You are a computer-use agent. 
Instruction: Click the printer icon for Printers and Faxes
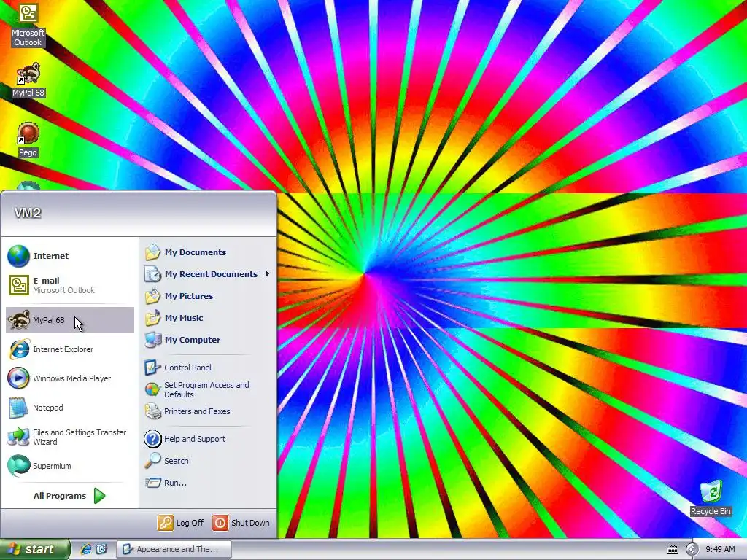pyautogui.click(x=153, y=411)
